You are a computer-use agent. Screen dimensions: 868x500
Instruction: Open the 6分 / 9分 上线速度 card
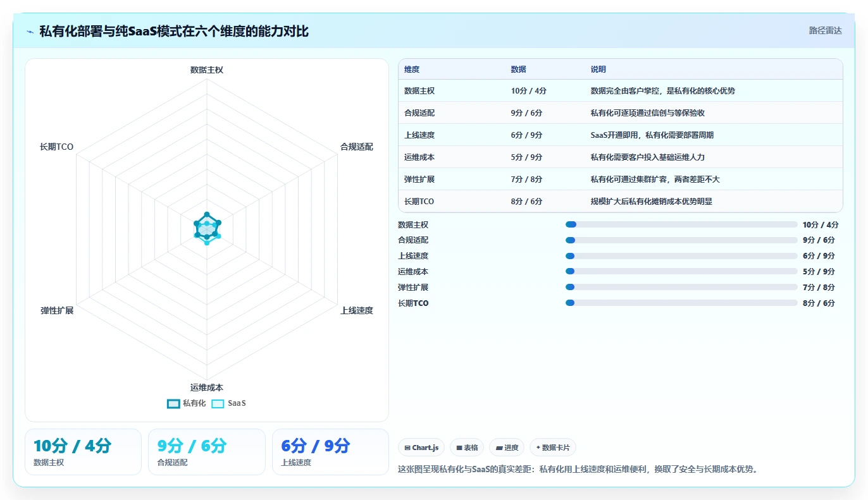click(330, 452)
